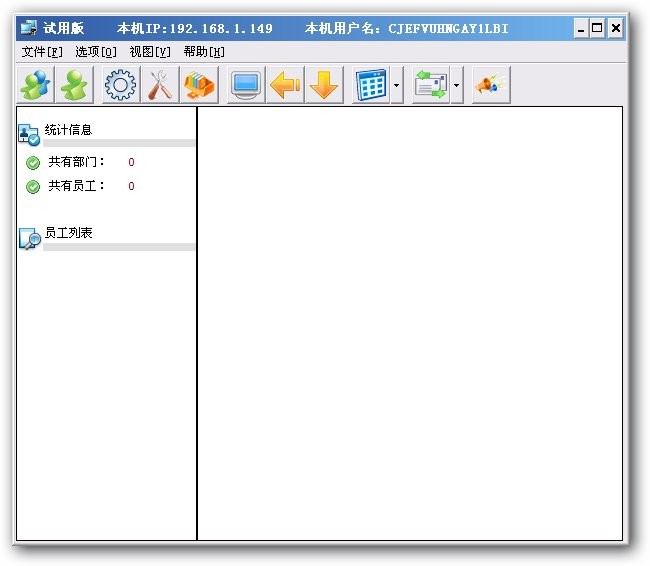Open the 文件[F] menu
Image resolution: width=650 pixels, height=566 pixels.
[42, 52]
